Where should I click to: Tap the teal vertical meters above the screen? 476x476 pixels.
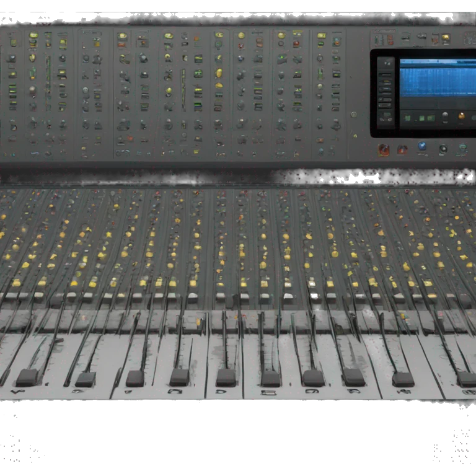pos(378,40)
